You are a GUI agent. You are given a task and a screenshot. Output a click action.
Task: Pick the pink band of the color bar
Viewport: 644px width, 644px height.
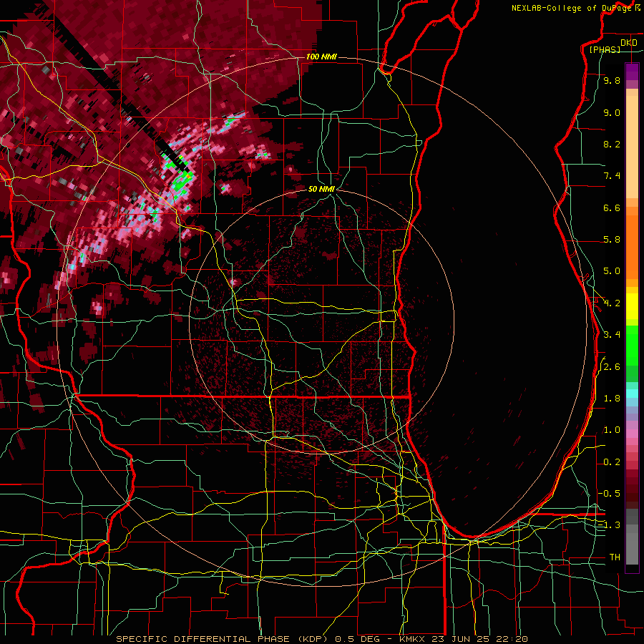pos(632,434)
